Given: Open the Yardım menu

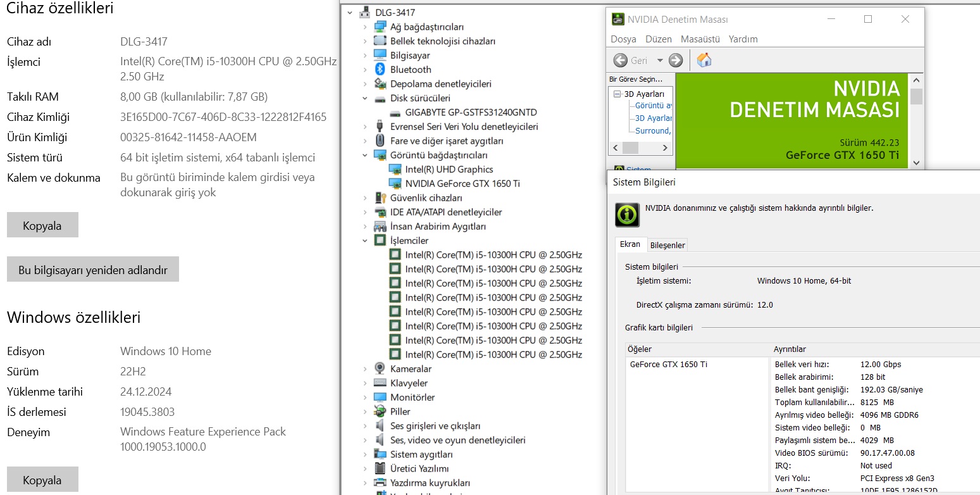Looking at the screenshot, I should tap(743, 39).
